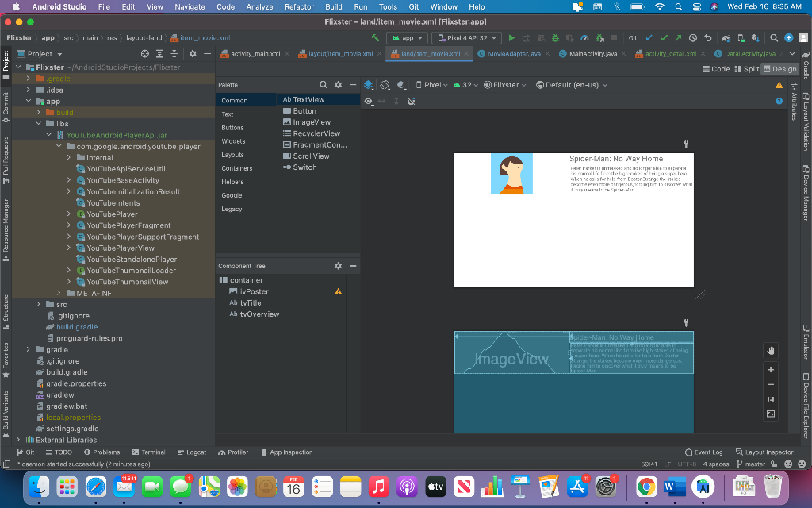Open Layout Inspector from status bar
The width and height of the screenshot is (812, 508).
[x=764, y=452]
